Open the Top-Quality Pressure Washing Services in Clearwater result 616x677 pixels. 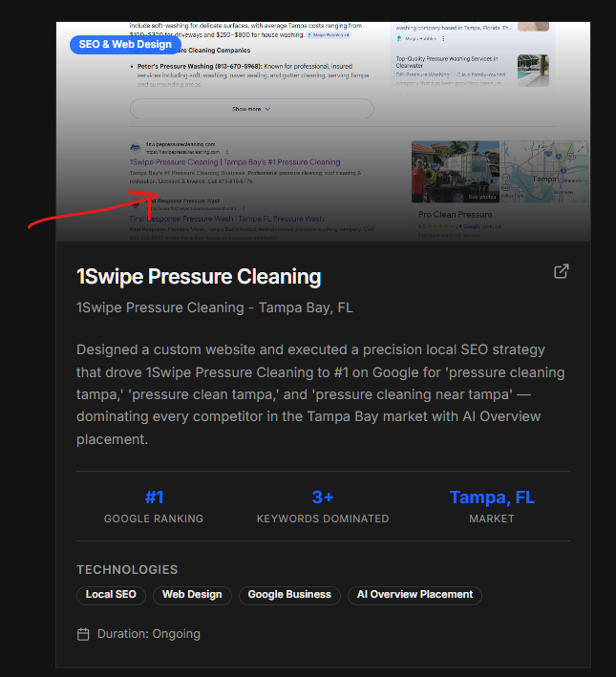point(447,62)
